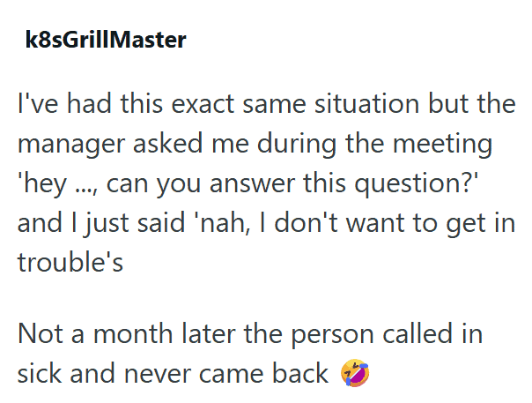Image resolution: width=532 pixels, height=403 pixels.
Task: Click the word "trouble's"
Action: click(72, 261)
